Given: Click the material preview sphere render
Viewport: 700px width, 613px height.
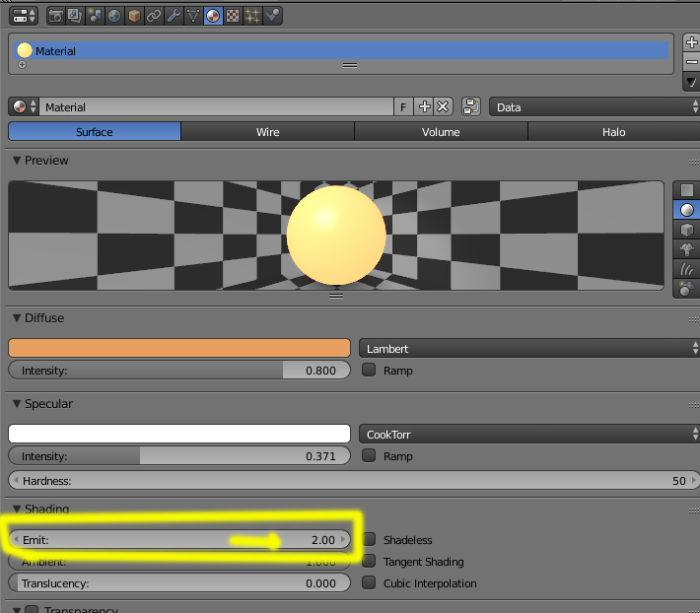Looking at the screenshot, I should [336, 236].
